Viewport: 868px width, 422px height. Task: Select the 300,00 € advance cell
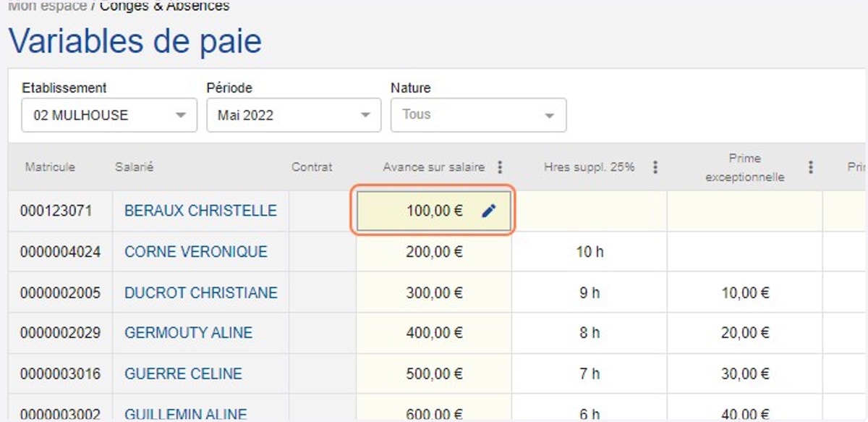tap(434, 293)
